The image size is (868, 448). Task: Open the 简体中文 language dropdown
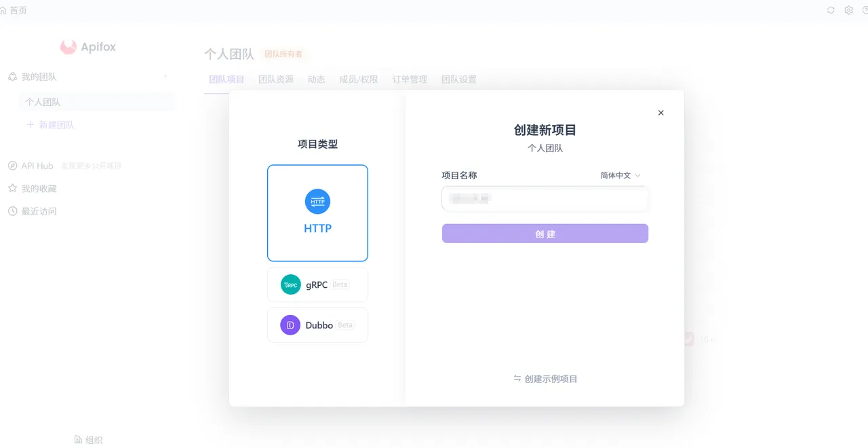tap(620, 175)
